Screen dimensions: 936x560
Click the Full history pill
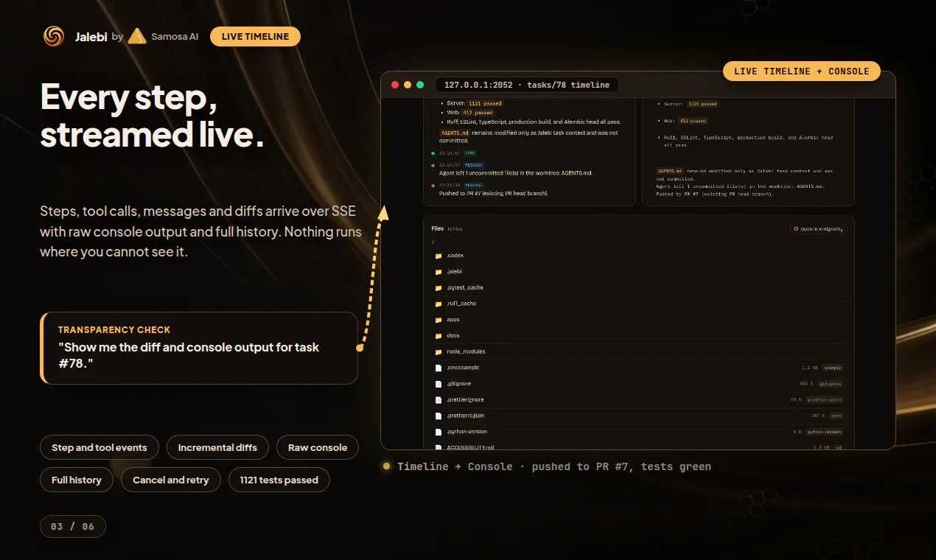77,480
